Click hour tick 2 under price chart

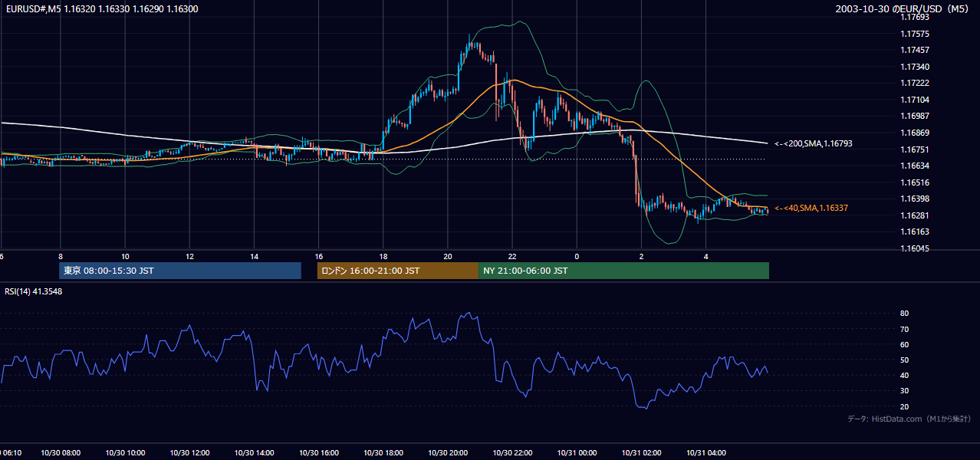click(641, 257)
